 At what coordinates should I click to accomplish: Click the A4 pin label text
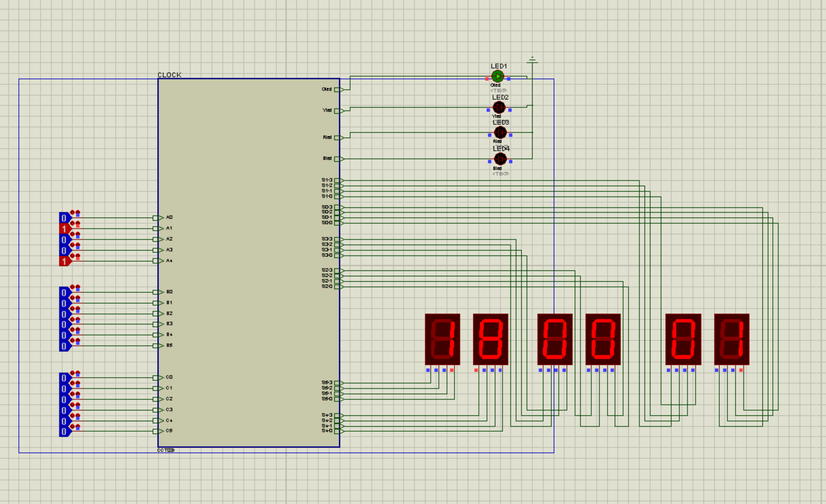169,261
